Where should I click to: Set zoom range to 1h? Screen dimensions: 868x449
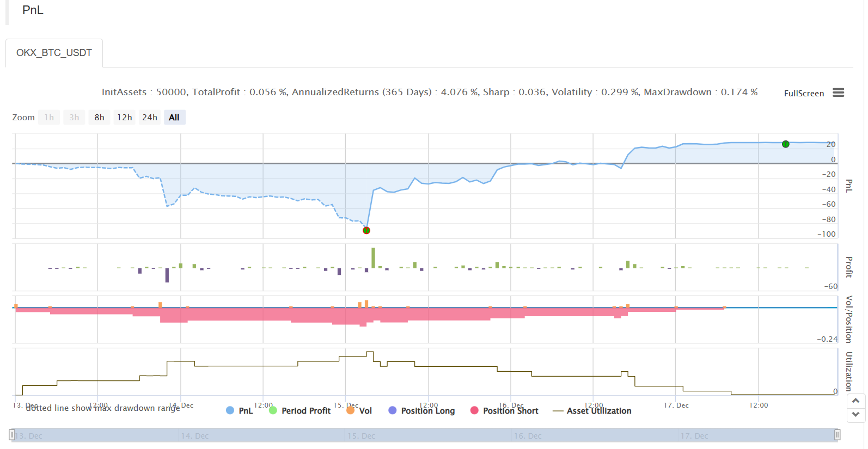49,117
